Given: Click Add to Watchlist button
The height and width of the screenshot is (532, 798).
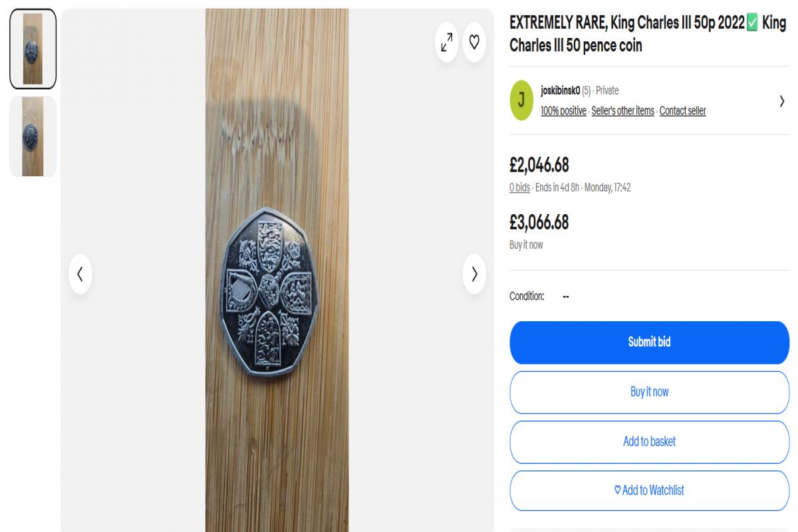Looking at the screenshot, I should click(649, 491).
